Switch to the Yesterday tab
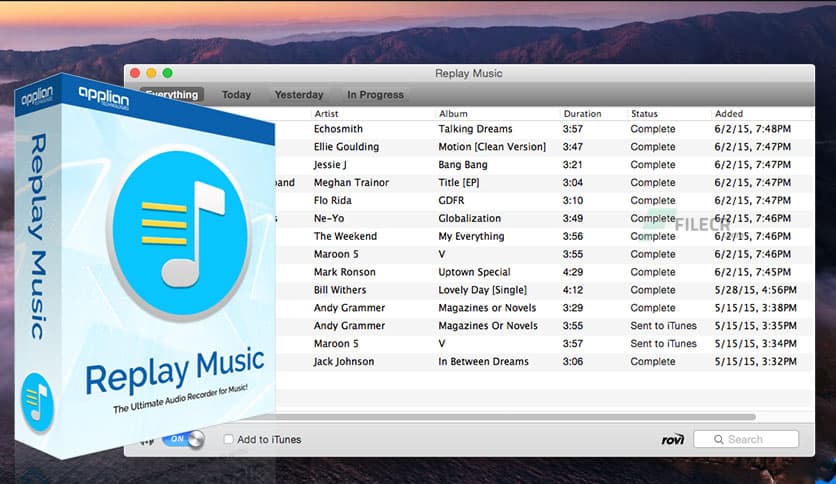 (299, 95)
